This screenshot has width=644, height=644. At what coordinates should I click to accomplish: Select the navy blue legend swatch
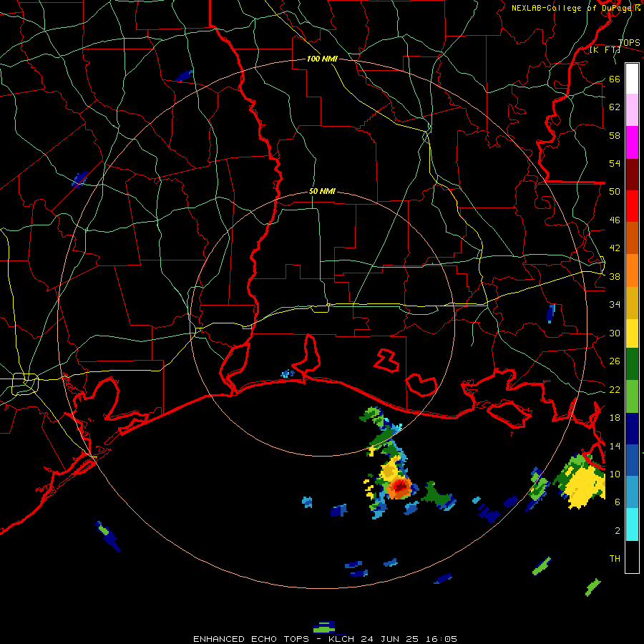coord(632,429)
